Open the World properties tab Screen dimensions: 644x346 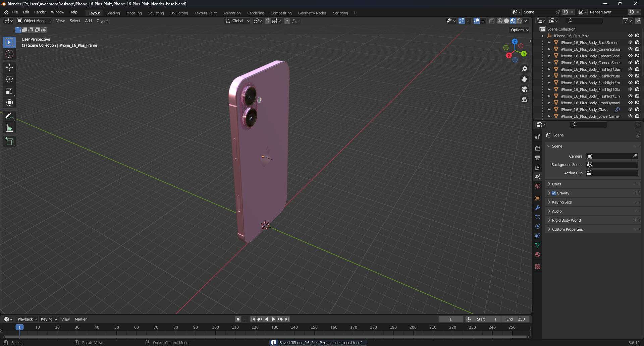(x=538, y=186)
